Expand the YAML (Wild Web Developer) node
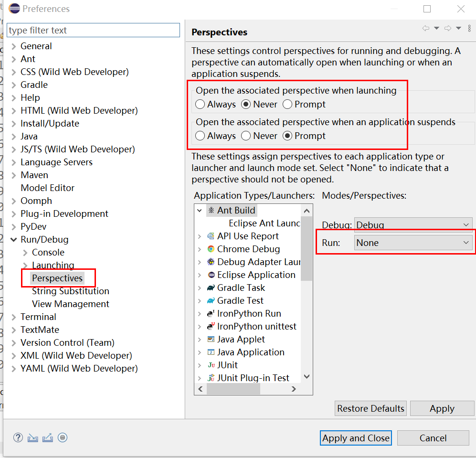This screenshot has height=458, width=476. [14, 368]
